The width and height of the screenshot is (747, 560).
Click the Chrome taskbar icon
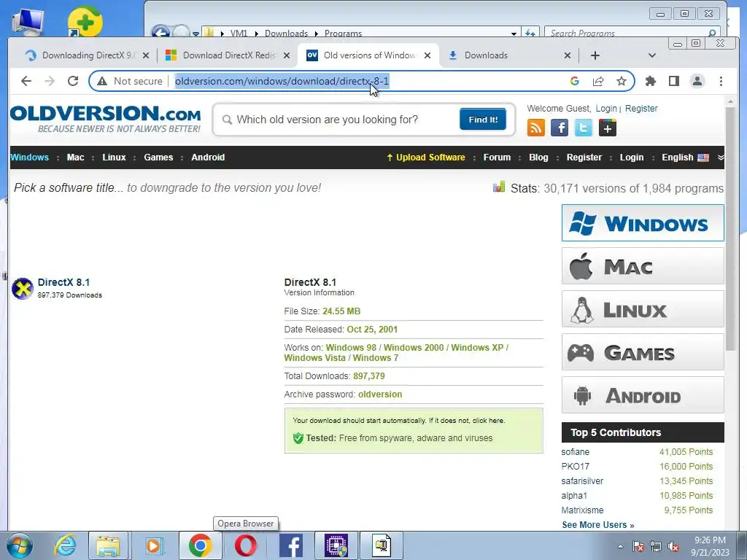tap(200, 545)
